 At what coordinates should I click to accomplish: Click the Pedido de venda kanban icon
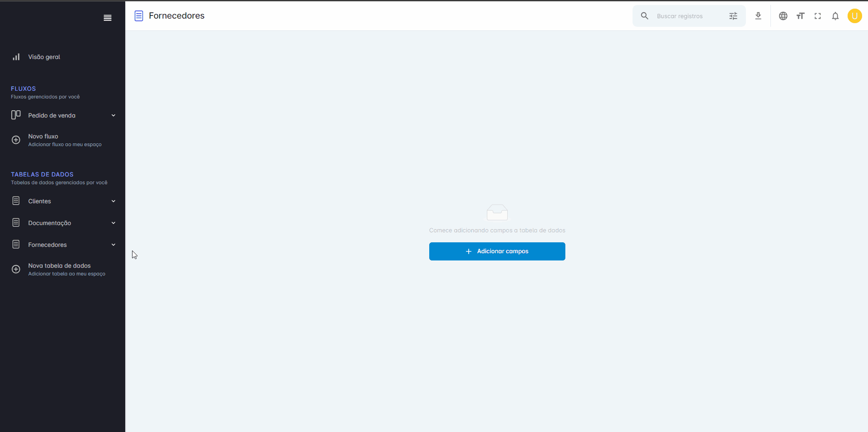(x=16, y=115)
